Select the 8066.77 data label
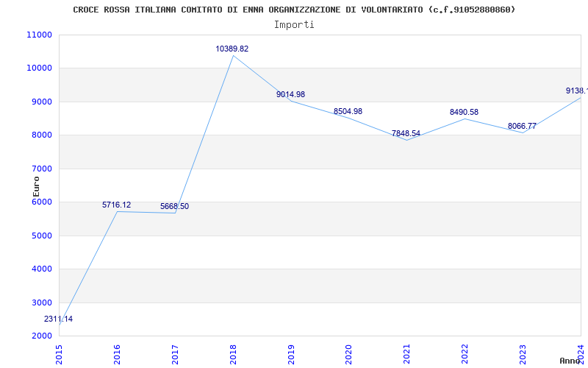 pyautogui.click(x=522, y=126)
